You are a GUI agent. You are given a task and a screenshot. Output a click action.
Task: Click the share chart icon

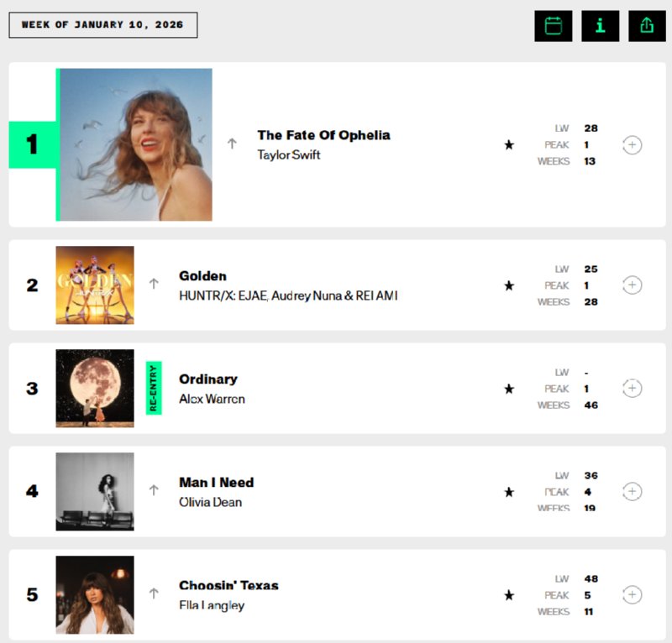pyautogui.click(x=647, y=25)
